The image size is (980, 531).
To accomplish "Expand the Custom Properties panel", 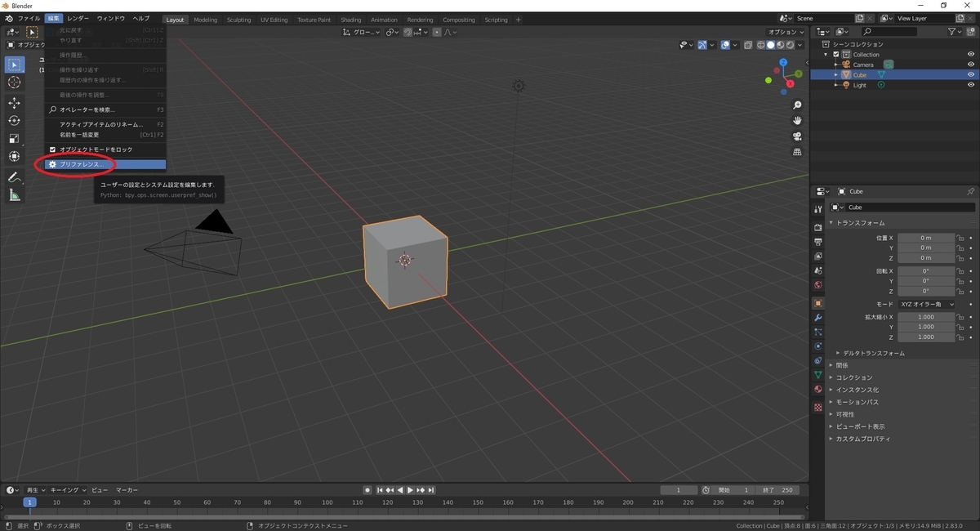I will pos(859,439).
